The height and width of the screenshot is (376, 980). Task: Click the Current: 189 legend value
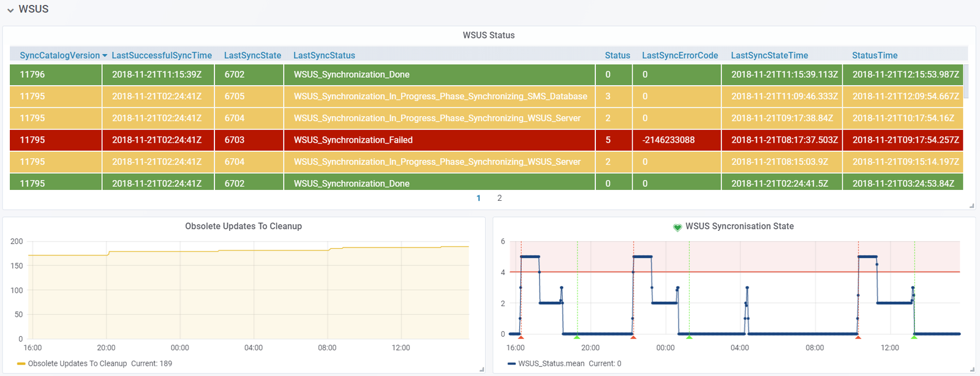[x=151, y=363]
